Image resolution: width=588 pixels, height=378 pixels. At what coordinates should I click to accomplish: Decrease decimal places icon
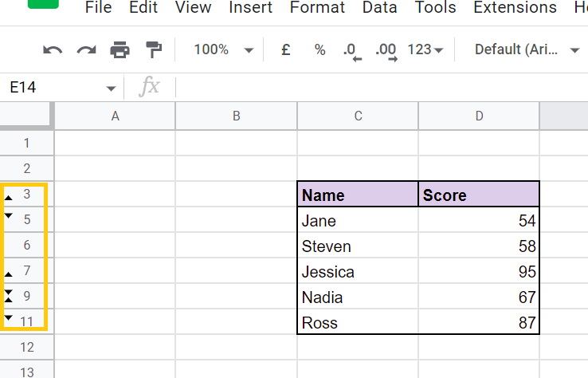351,50
